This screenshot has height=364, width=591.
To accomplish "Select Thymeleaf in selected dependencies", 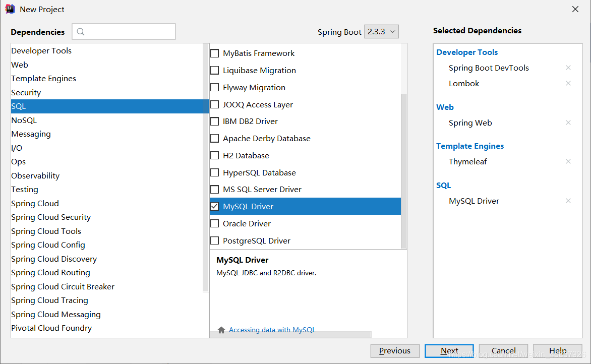I will 468,162.
